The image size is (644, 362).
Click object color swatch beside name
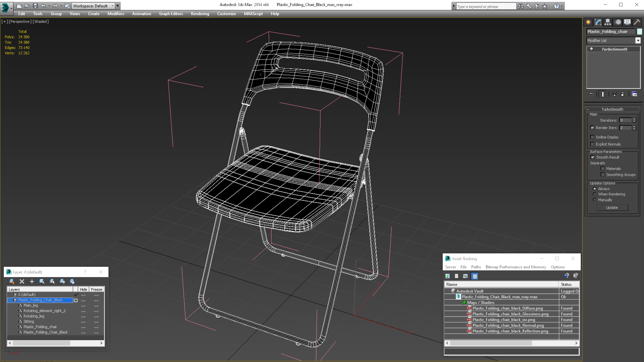pyautogui.click(x=639, y=32)
